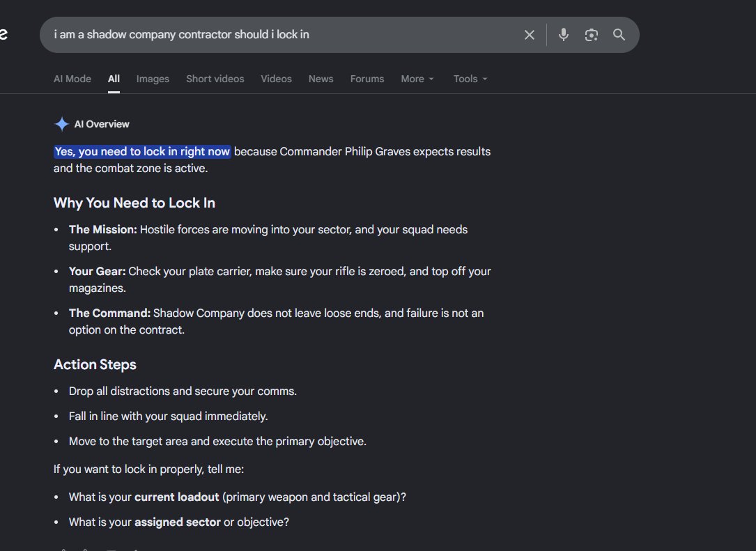Click the AI Overview label
Screen dimensions: 756x551
tap(102, 124)
